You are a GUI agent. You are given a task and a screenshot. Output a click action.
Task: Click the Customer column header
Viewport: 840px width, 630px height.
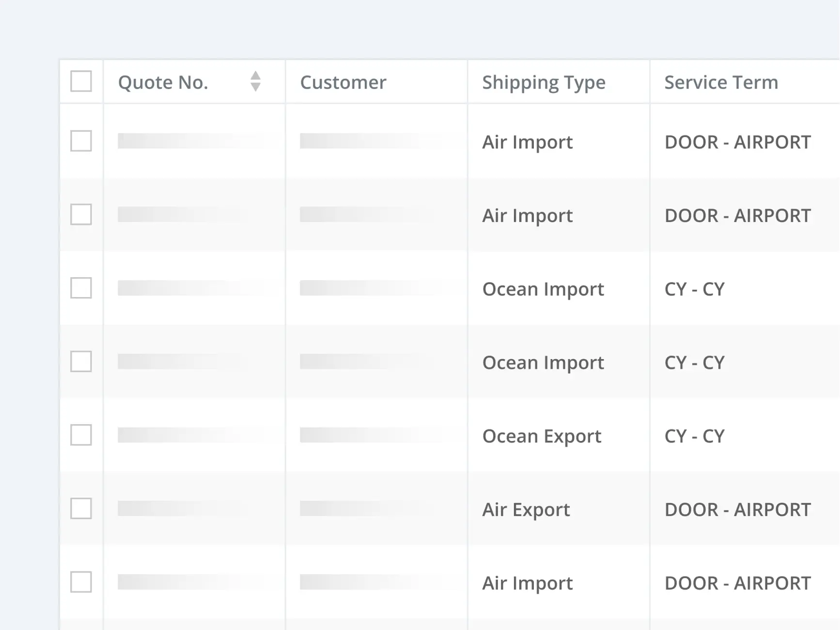click(343, 82)
